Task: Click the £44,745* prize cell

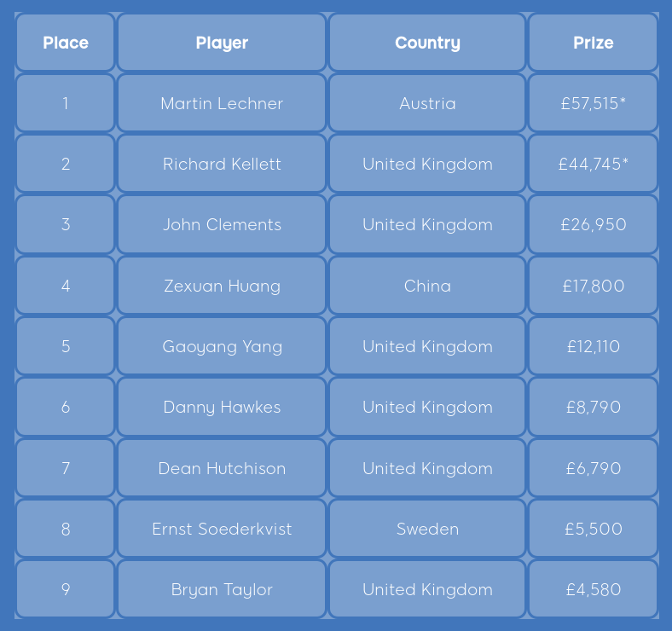Action: 594,164
